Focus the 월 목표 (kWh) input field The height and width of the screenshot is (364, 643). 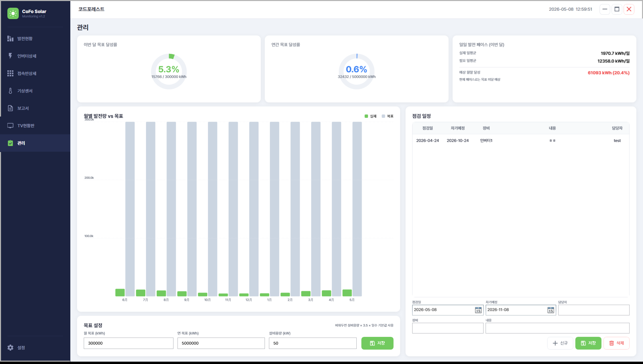(129, 343)
